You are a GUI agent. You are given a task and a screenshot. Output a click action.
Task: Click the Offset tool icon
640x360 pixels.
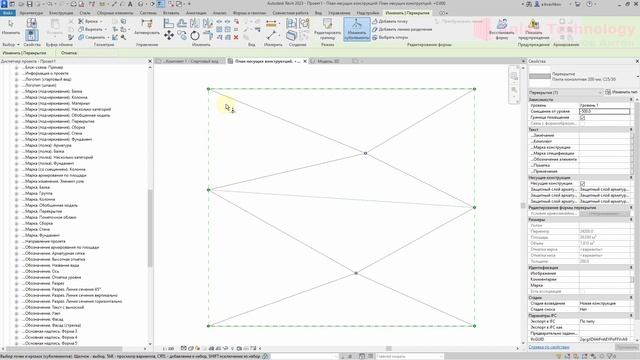pyautogui.click(x=182, y=23)
